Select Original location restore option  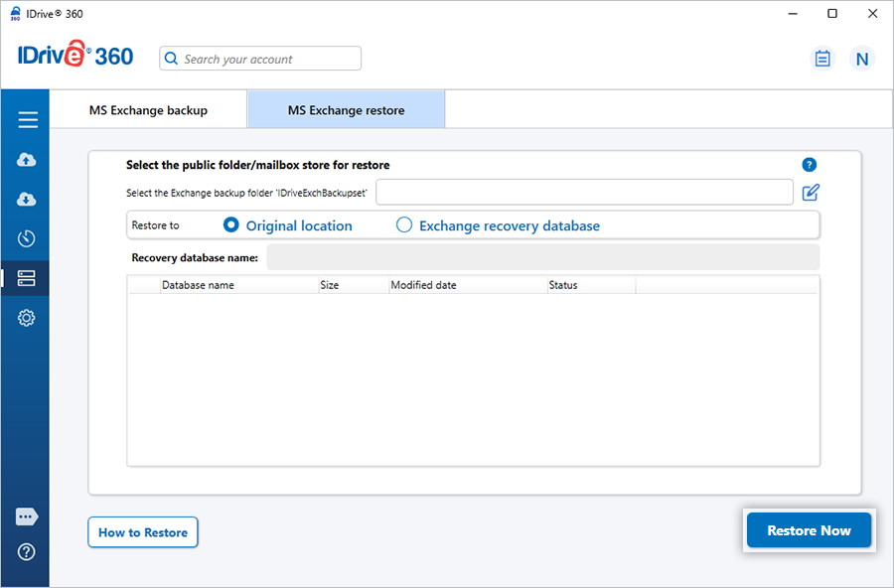click(231, 225)
